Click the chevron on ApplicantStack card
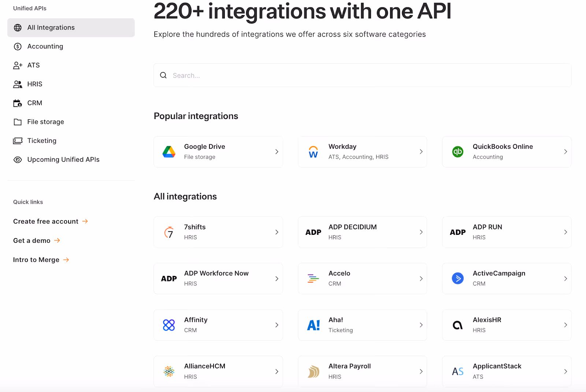The width and height of the screenshot is (586, 392). pyautogui.click(x=565, y=371)
